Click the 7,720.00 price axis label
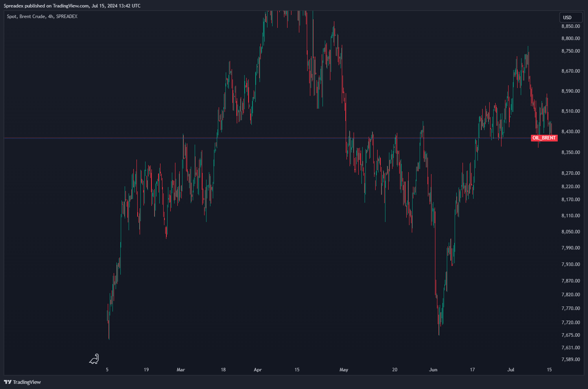 571,323
